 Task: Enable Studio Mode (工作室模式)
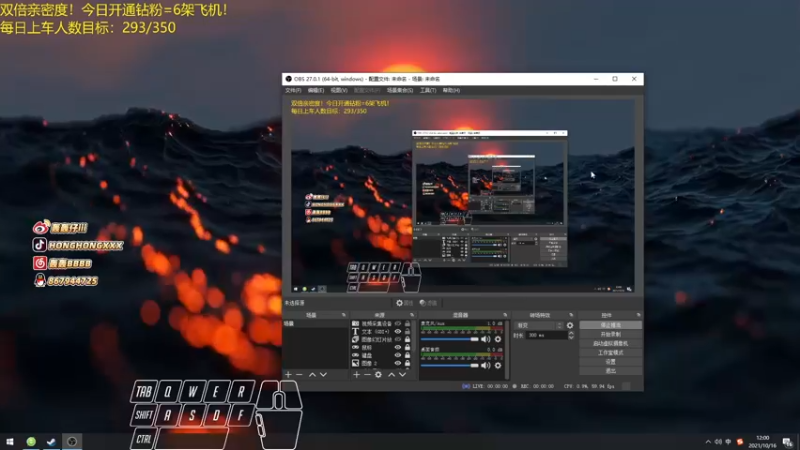tap(610, 353)
